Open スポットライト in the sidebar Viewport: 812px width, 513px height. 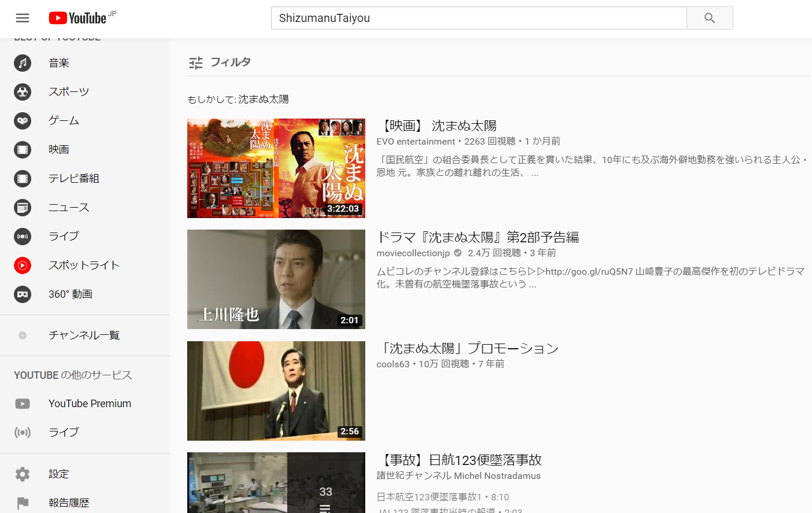pos(84,265)
